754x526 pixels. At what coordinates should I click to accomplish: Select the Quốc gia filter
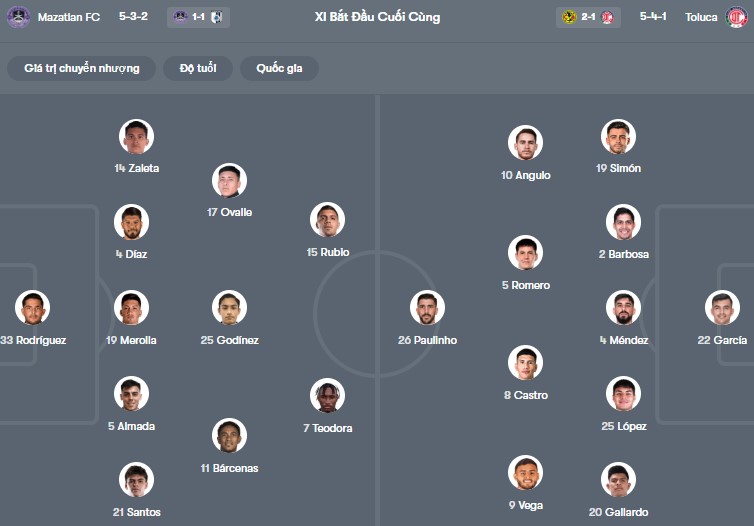tap(279, 68)
